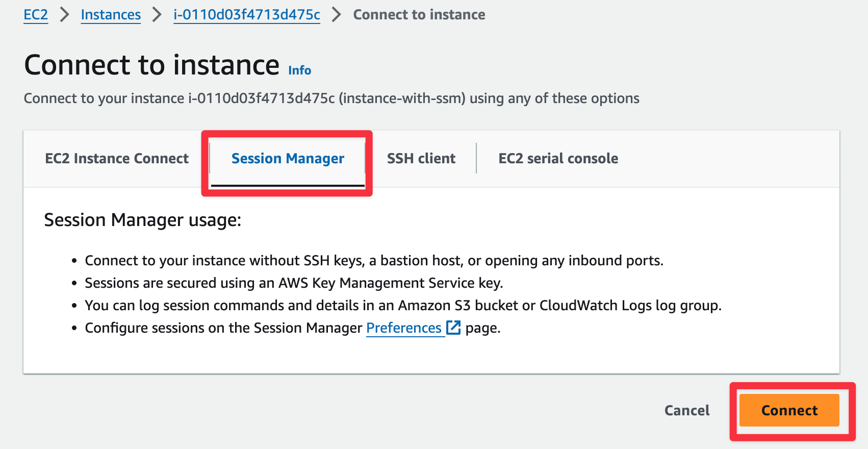This screenshot has width=868, height=449.
Task: Open instance i-0110d03f4713d475c breadcrumb link
Action: pos(247,15)
